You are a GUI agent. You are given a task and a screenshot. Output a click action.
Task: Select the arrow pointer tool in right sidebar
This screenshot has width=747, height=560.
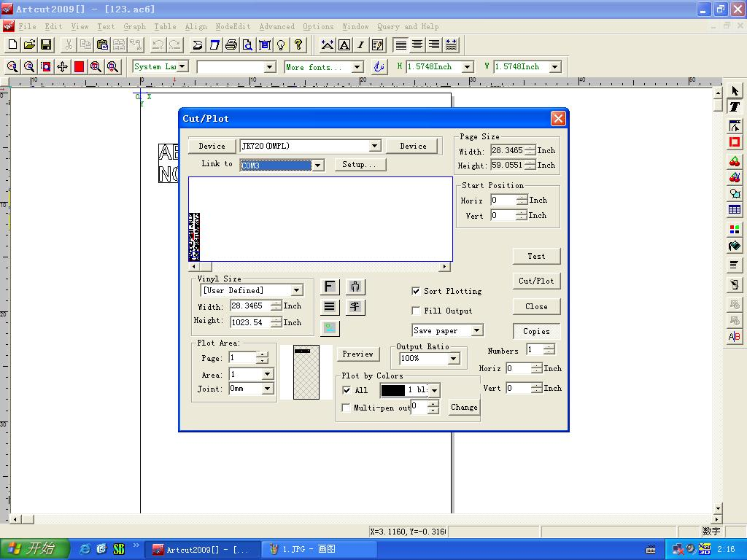tap(735, 91)
